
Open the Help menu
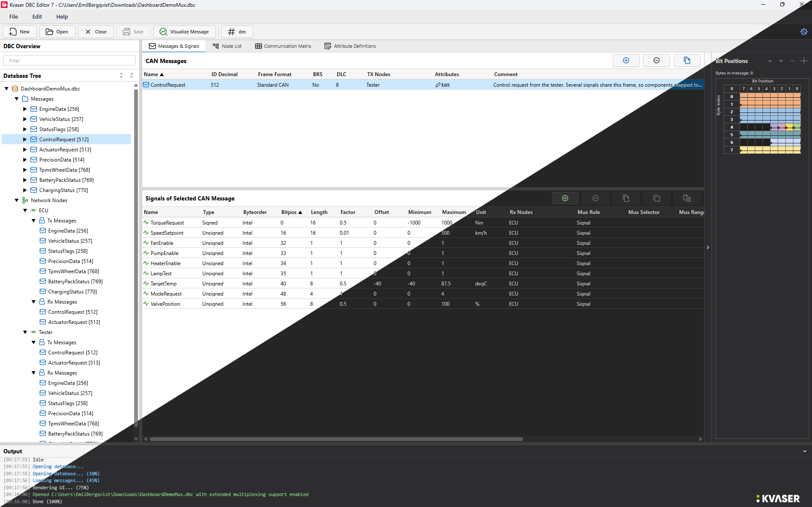(x=62, y=16)
